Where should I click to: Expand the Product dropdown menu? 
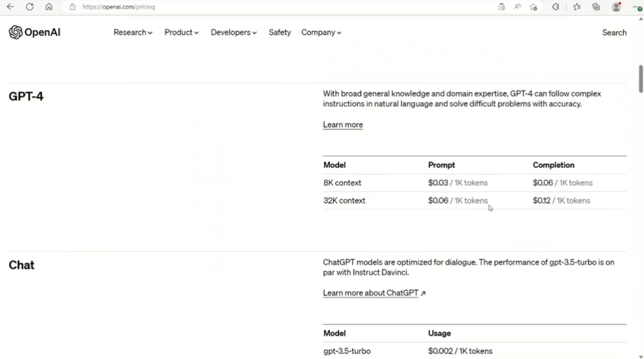[181, 33]
